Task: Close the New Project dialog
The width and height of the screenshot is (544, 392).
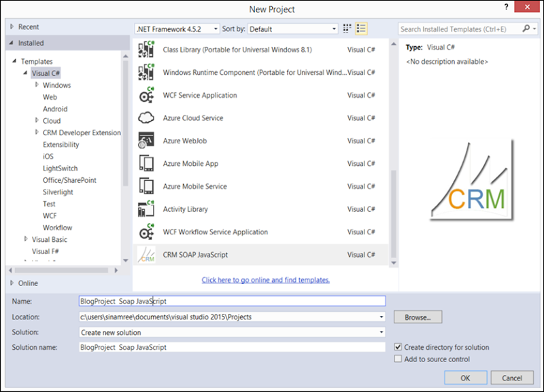Action: click(x=527, y=7)
